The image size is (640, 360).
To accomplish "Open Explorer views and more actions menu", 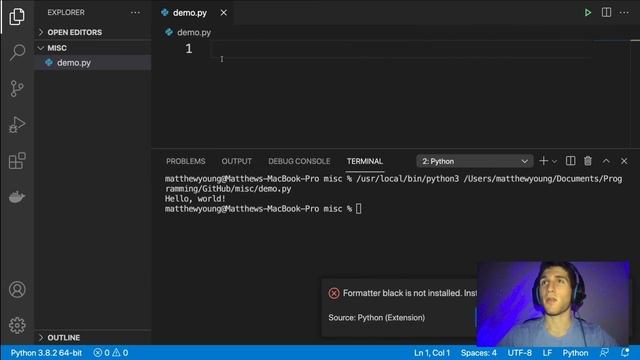I will pos(135,13).
